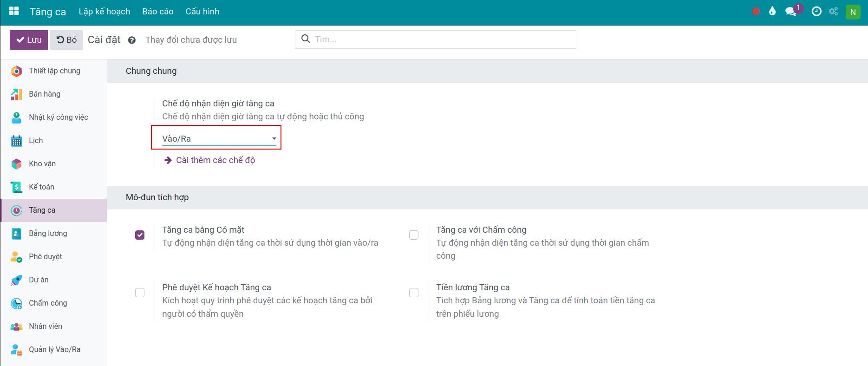868x366 pixels.
Task: Open the apps grid menu icon
Action: 14,12
